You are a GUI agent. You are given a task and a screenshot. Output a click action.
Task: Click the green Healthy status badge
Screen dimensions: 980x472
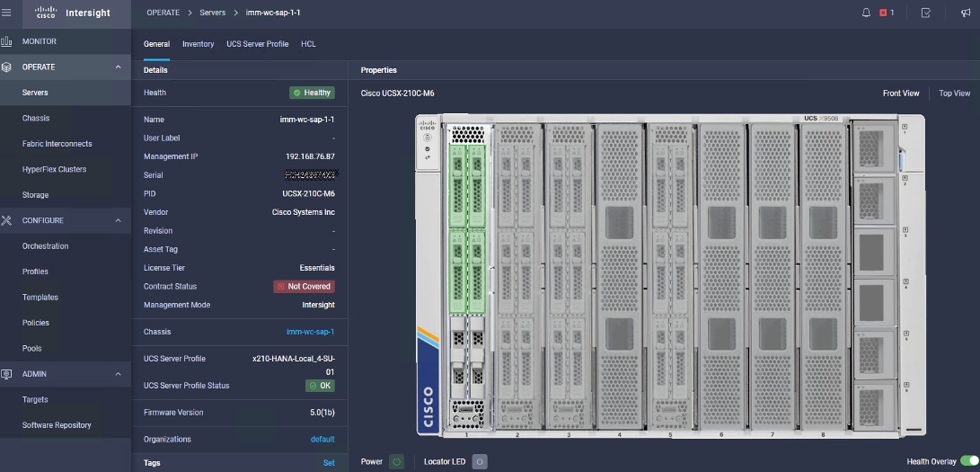[x=312, y=93]
